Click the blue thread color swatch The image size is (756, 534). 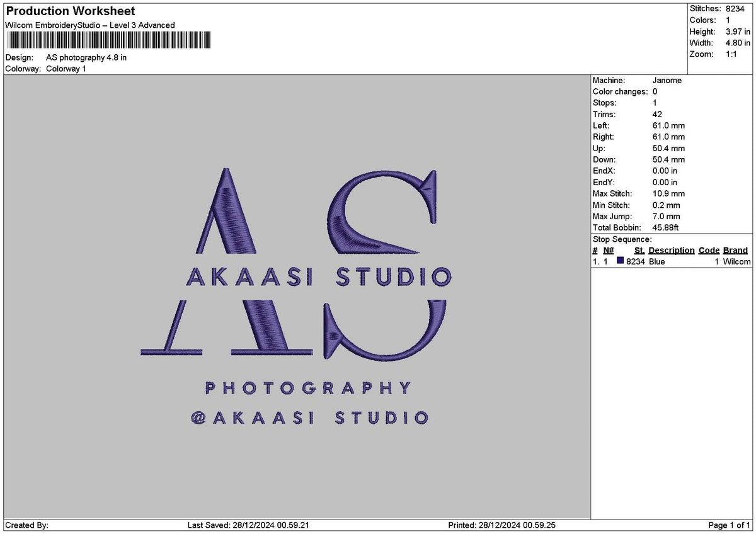[621, 261]
